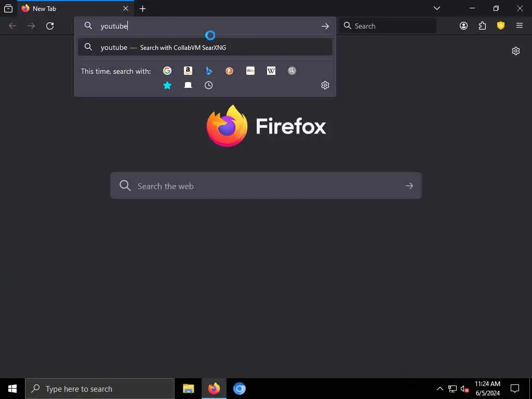Open the clock showing 11:24 AM
Screen dimensions: 532x399
click(487, 389)
